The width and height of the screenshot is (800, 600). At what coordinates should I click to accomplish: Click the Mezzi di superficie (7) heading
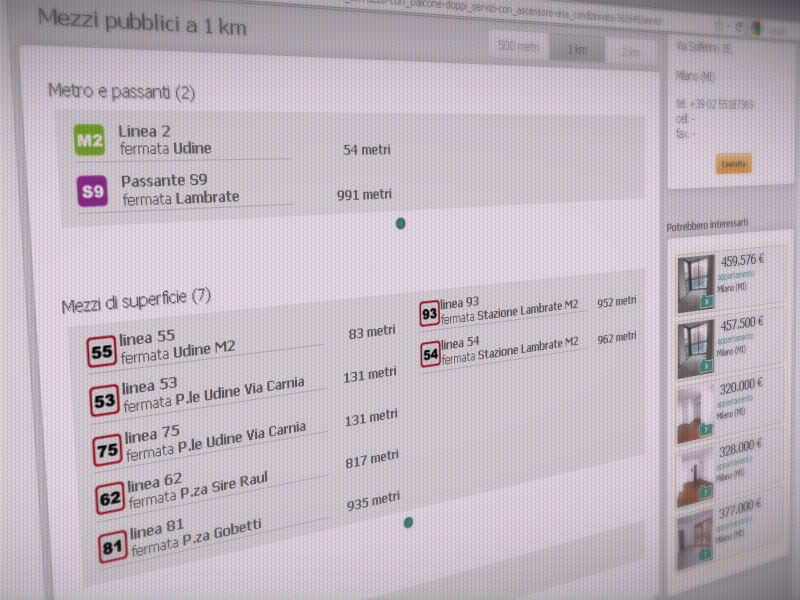(136, 301)
